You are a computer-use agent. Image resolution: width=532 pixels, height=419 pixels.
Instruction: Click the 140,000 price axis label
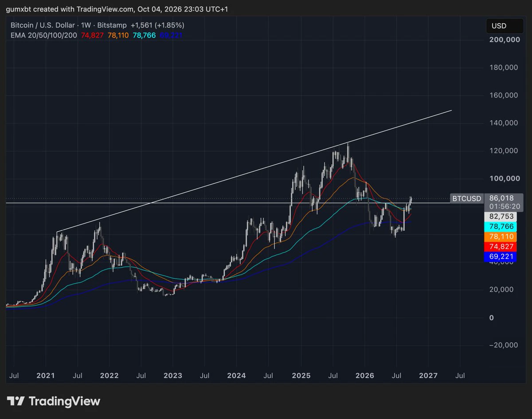(503, 123)
